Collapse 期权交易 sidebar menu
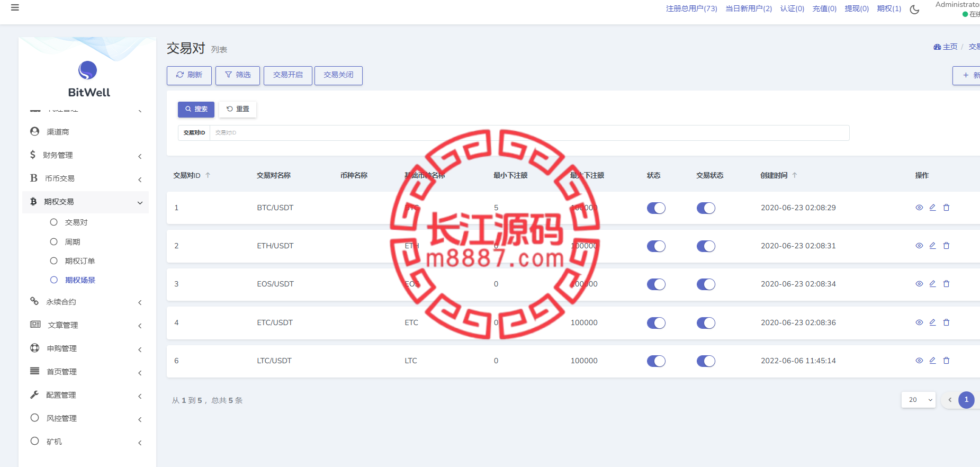Image resolution: width=980 pixels, height=467 pixels. coord(85,202)
